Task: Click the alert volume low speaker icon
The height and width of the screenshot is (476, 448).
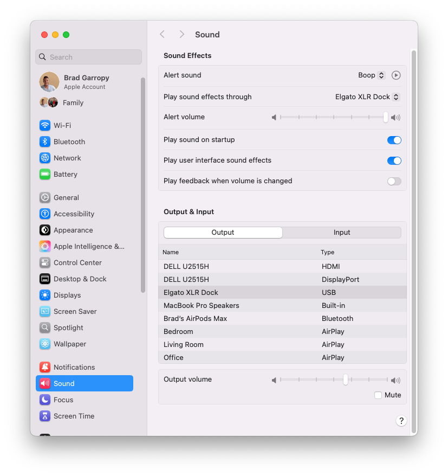Action: (274, 117)
